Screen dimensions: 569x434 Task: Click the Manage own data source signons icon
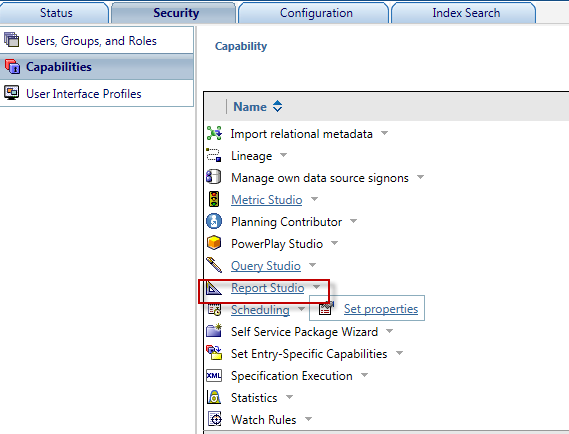coord(213,177)
